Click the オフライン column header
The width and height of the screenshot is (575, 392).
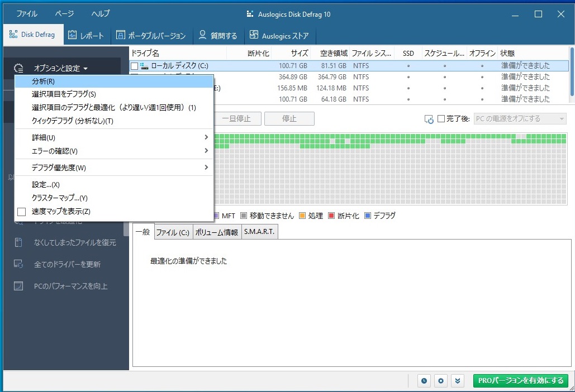[482, 54]
